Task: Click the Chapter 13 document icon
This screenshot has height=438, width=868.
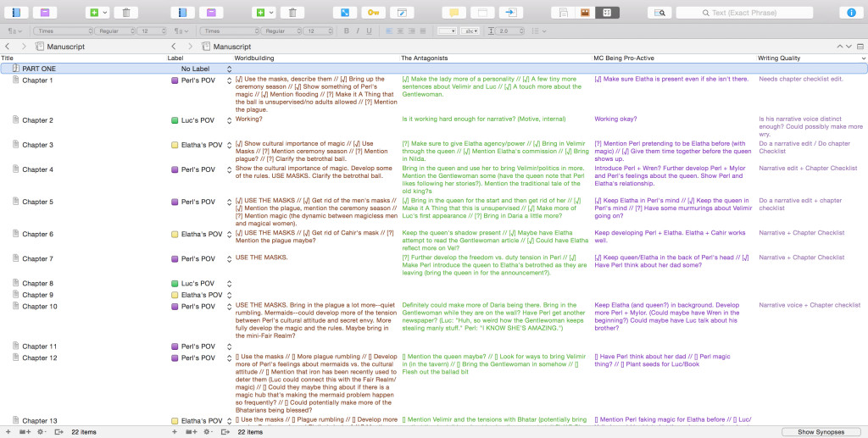Action: 15,420
